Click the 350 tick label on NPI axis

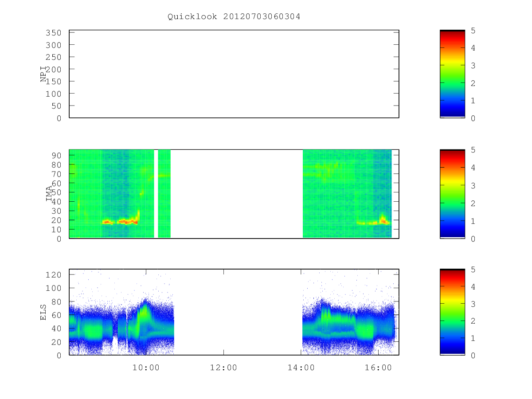54,33
